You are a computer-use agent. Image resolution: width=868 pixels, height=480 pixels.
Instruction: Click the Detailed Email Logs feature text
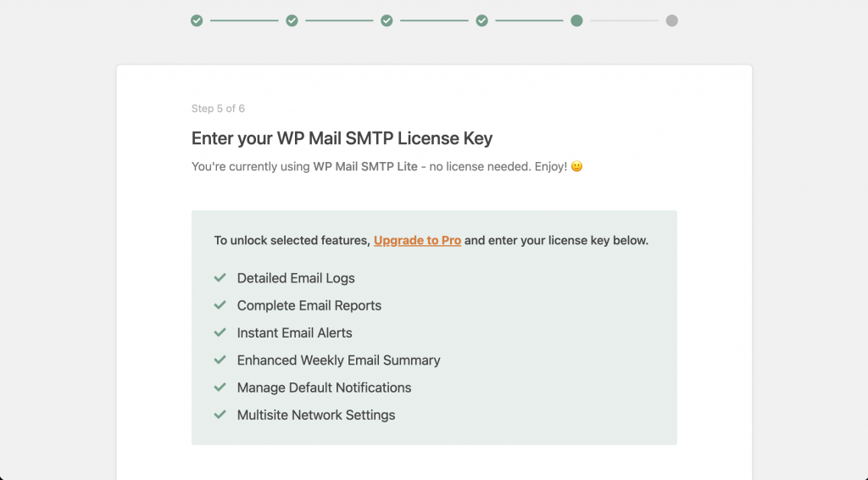pyautogui.click(x=296, y=278)
